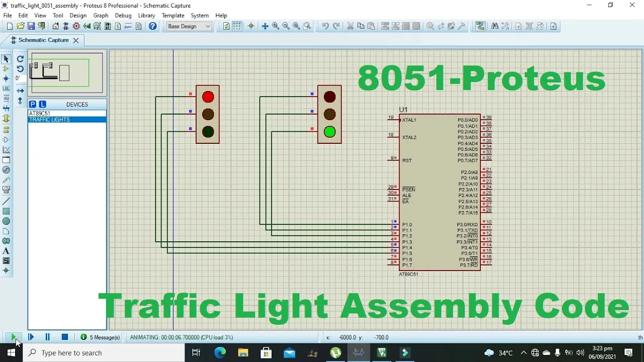
Task: Open Microsoft Edge from the taskbar
Action: [x=220, y=353]
